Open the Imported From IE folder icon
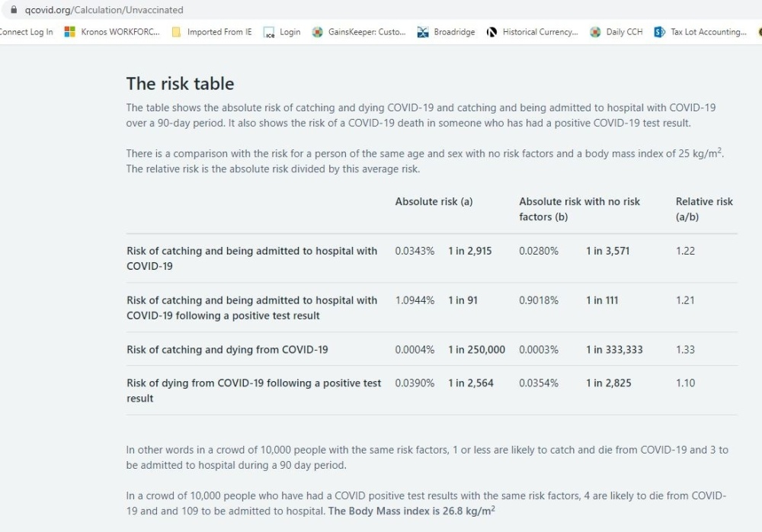The height and width of the screenshot is (532, 762). coord(177,32)
